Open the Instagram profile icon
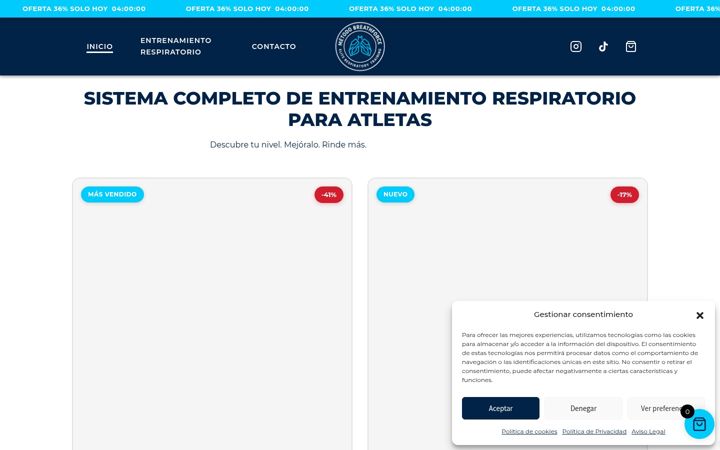The width and height of the screenshot is (720, 450). [576, 46]
